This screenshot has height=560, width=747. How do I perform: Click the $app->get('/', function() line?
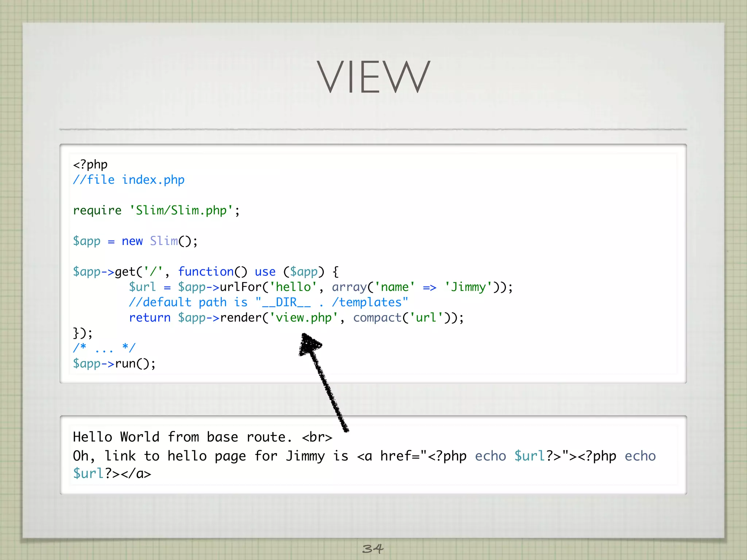point(206,272)
